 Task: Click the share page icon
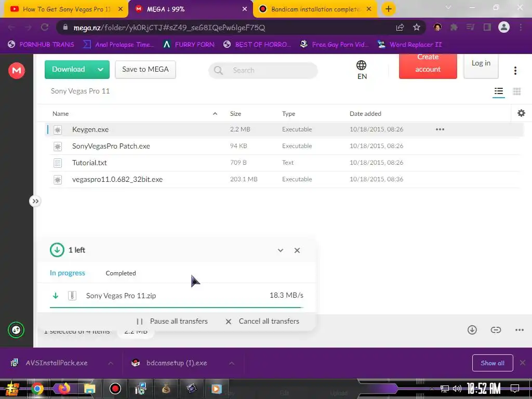click(x=400, y=28)
